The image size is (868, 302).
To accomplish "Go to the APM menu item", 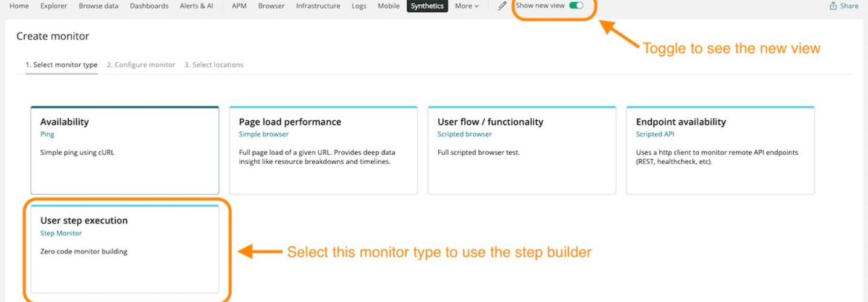I will 239,6.
